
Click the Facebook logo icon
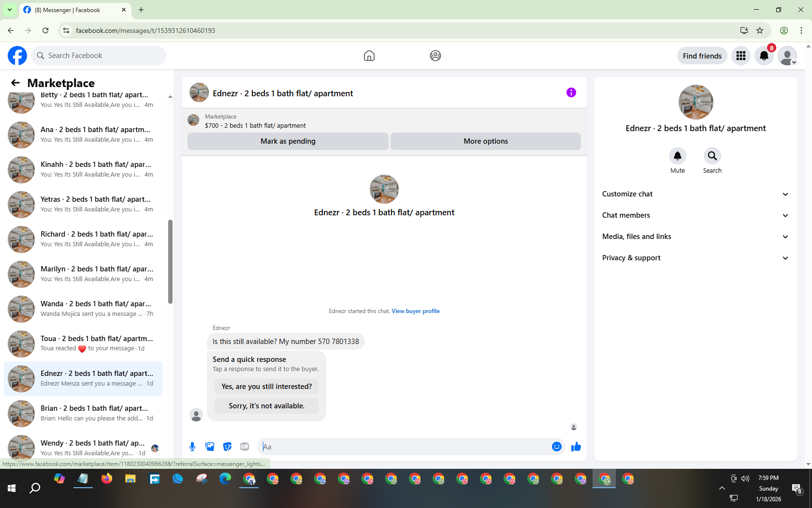(x=17, y=56)
